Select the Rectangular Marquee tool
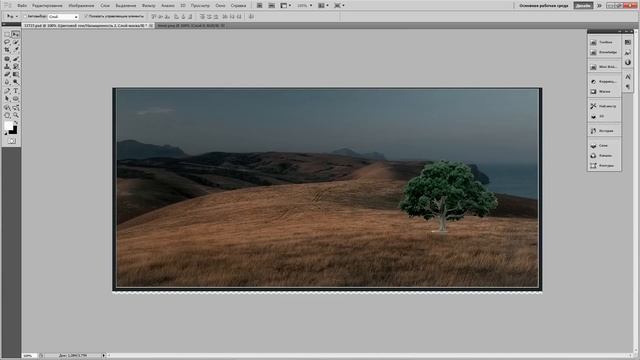Image resolution: width=640 pixels, height=360 pixels. [x=7, y=34]
